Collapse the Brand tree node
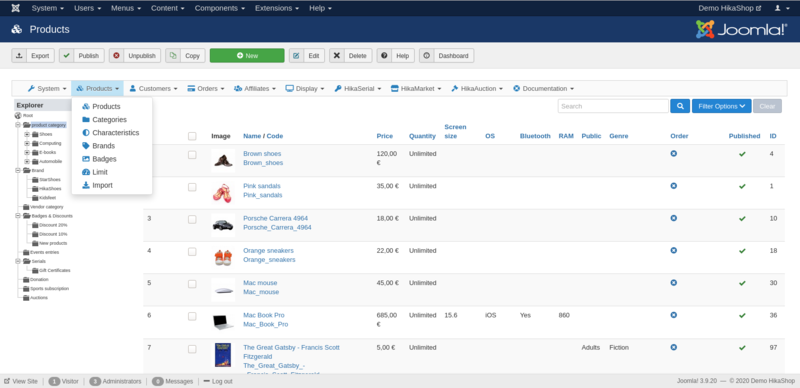Viewport: 800px width, 388px height. (18, 171)
